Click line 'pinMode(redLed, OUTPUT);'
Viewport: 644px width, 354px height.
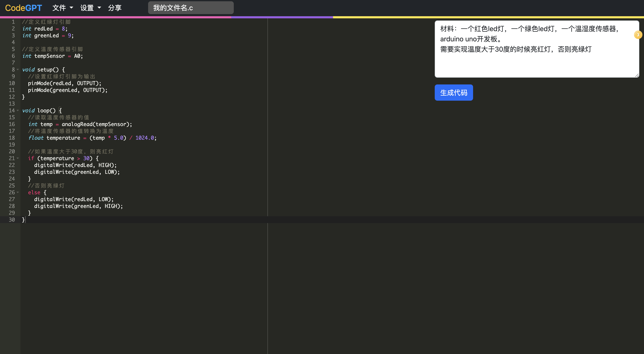(65, 83)
